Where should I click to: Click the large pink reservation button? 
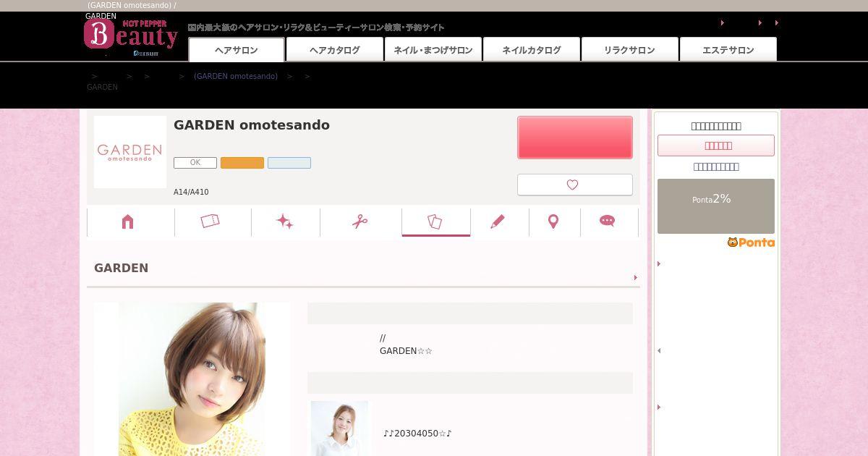[x=575, y=138]
